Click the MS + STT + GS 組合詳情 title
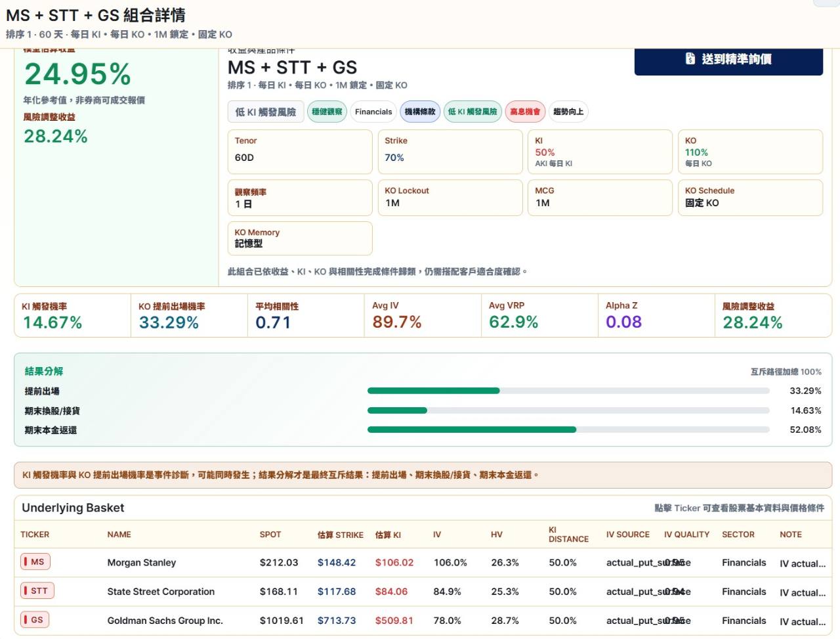Image resolution: width=840 pixels, height=639 pixels. coord(96,14)
